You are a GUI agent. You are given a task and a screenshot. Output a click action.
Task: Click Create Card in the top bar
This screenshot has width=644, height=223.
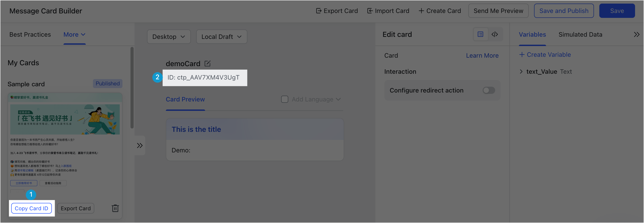(440, 11)
